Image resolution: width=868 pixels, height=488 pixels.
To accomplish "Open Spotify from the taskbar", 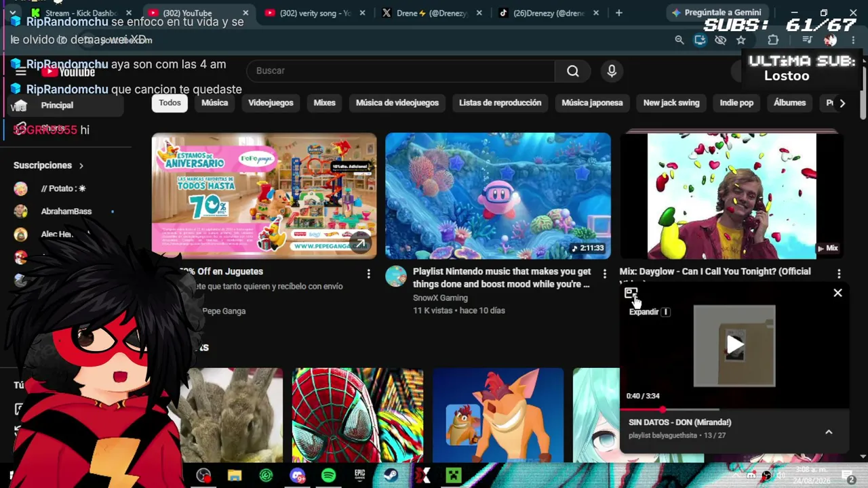I will pyautogui.click(x=328, y=476).
